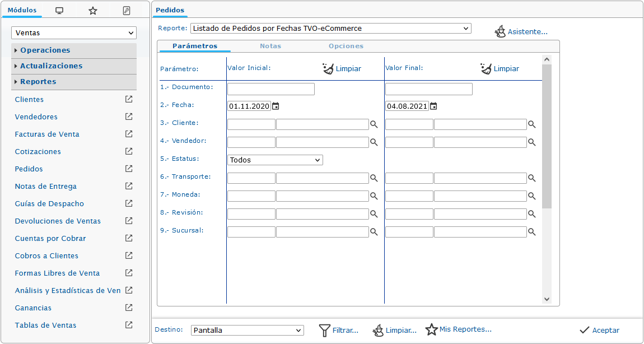The height and width of the screenshot is (344, 644).
Task: Click the initial Documento input field
Action: [x=271, y=89]
